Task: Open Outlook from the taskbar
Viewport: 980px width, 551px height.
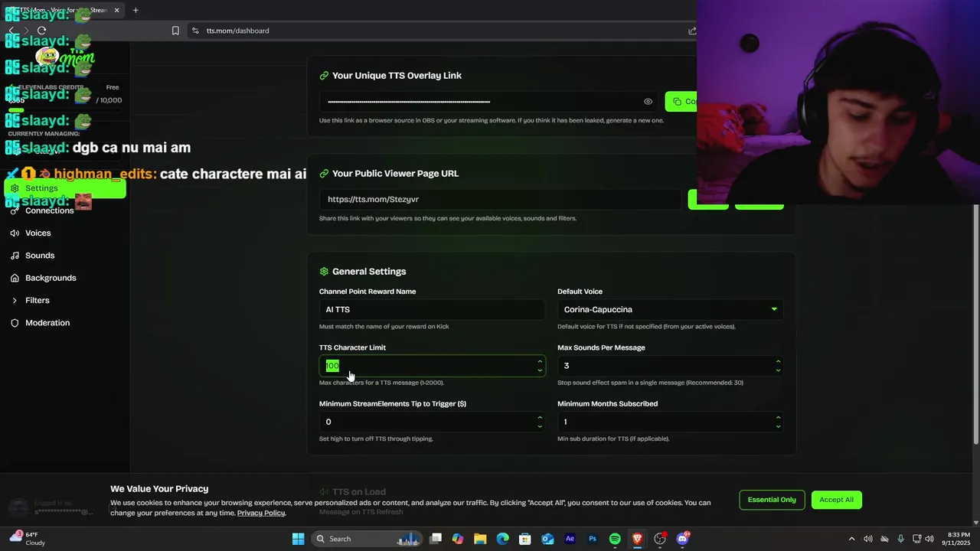Action: point(547,539)
